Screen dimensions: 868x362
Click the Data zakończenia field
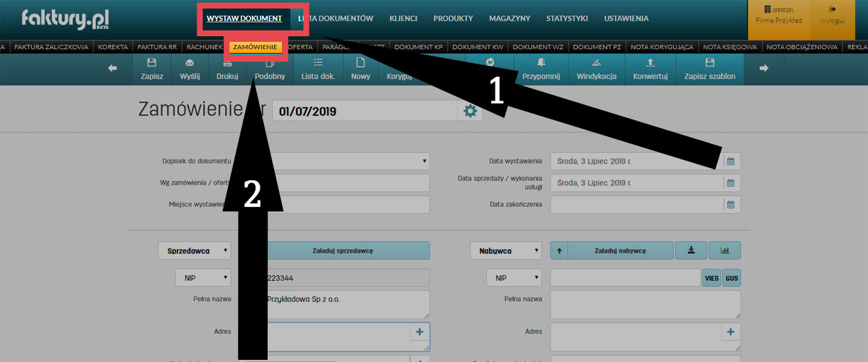click(637, 204)
